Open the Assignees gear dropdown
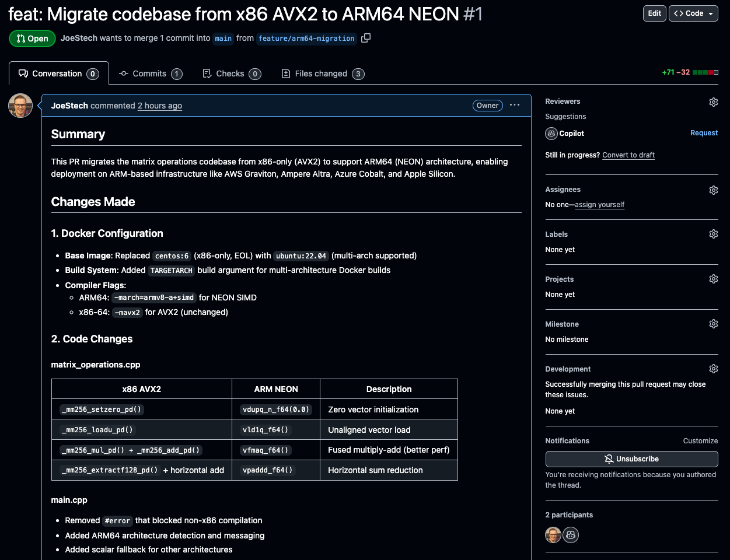 click(713, 190)
